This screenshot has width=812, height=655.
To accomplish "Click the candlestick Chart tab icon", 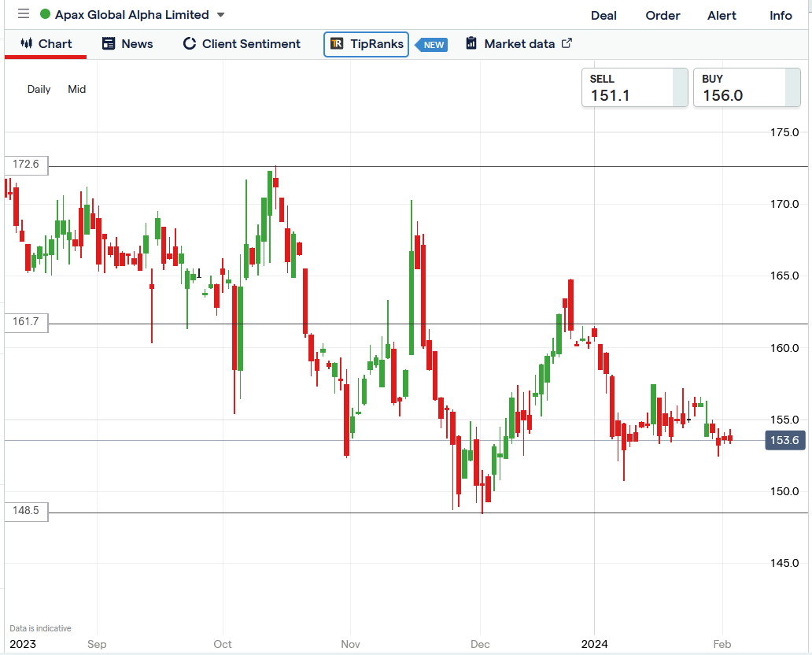I will pos(27,43).
